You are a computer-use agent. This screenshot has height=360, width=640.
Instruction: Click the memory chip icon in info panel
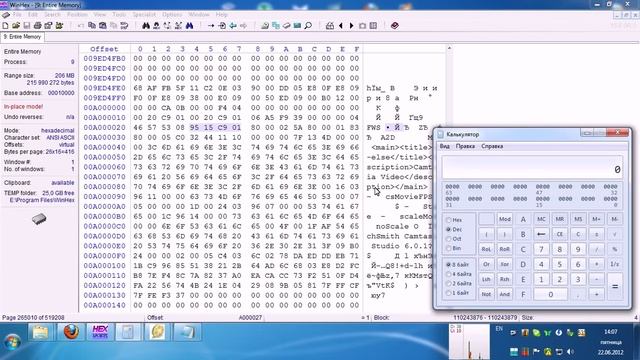point(39,219)
